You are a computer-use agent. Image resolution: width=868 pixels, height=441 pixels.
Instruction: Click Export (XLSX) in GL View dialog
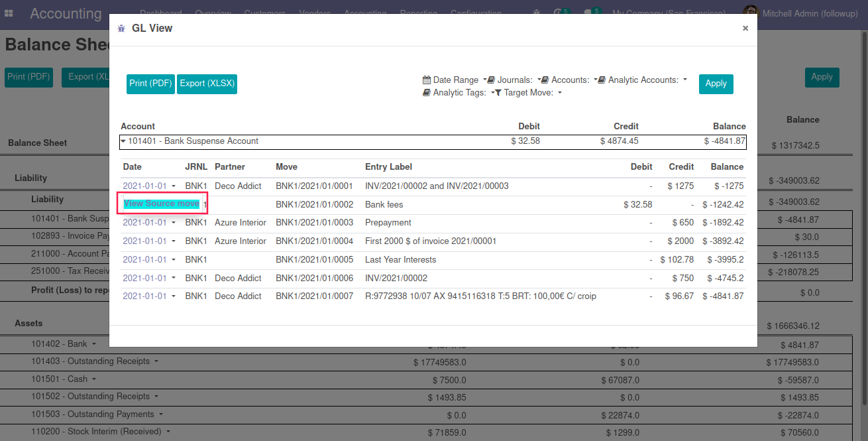pyautogui.click(x=207, y=84)
